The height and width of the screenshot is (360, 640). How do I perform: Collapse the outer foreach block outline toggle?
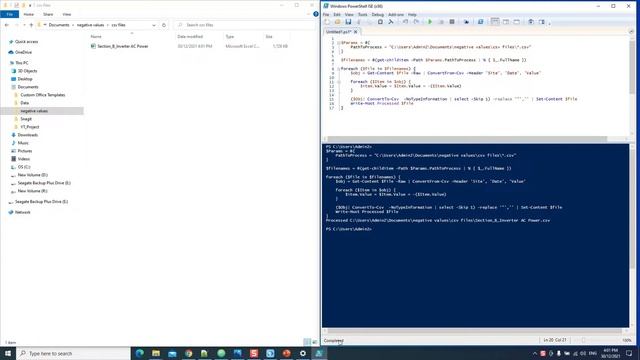pyautogui.click(x=339, y=69)
